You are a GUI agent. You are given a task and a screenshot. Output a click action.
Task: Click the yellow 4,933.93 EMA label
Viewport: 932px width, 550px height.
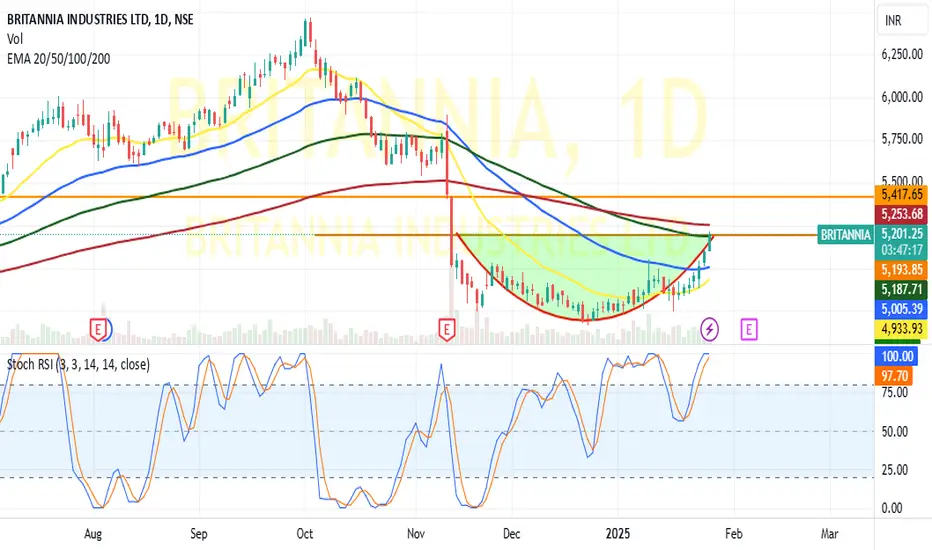coord(902,329)
